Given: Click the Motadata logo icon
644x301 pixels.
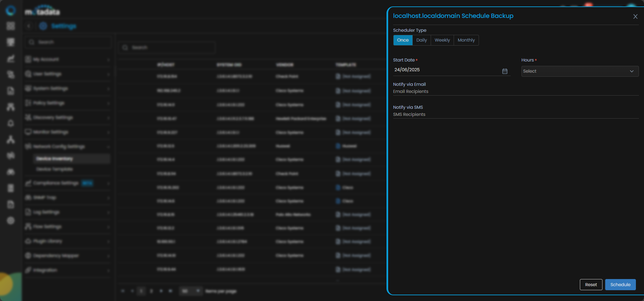Looking at the screenshot, I should tap(11, 10).
